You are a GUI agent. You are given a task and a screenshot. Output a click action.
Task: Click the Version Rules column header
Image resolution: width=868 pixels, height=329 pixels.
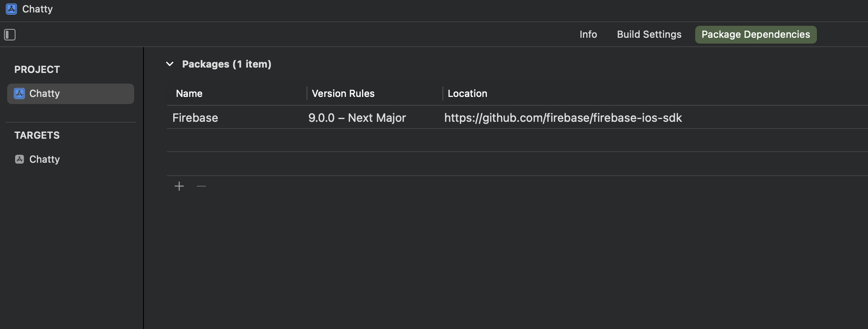point(343,93)
